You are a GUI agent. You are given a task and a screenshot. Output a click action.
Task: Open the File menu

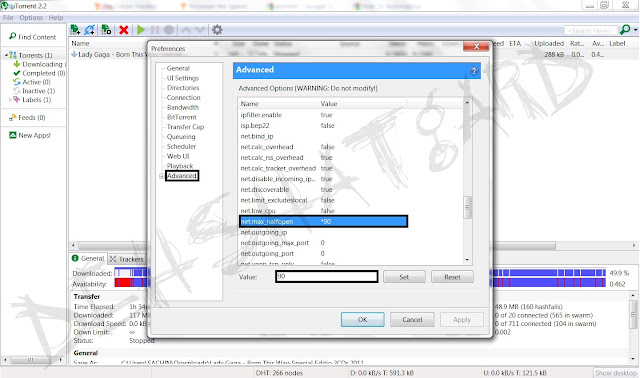tap(8, 18)
